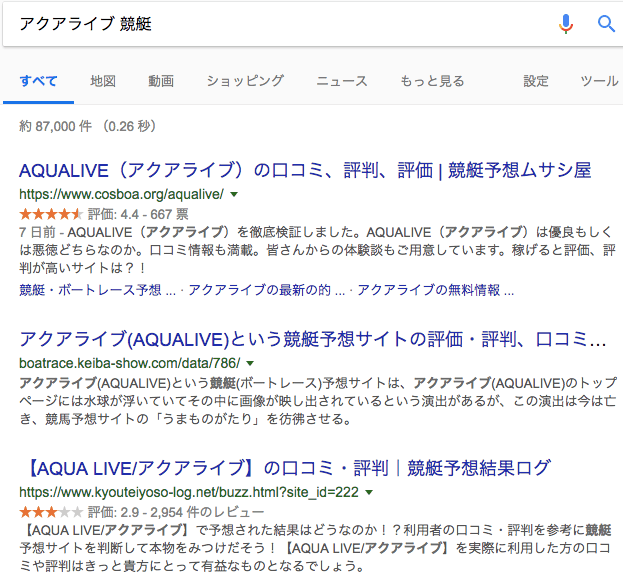Open the ニュース tab
This screenshot has height=586, width=623.
click(342, 81)
